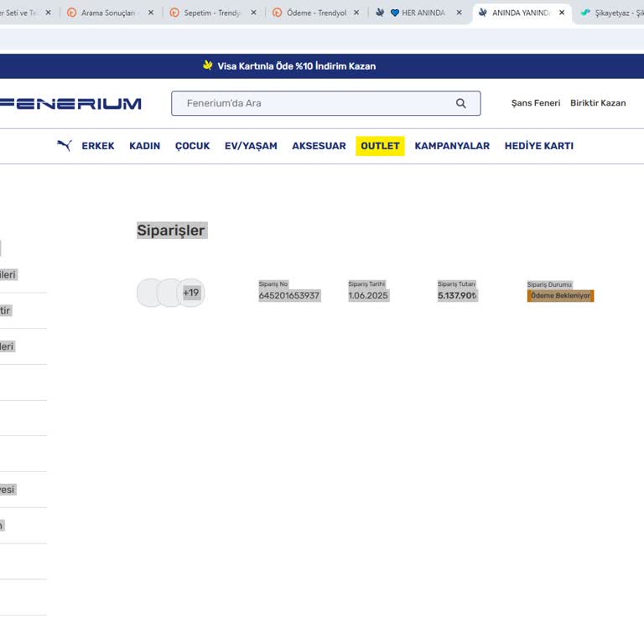Image resolution: width=644 pixels, height=644 pixels.
Task: Click the Ödeme Bekleniyor status badge
Action: pos(560,296)
